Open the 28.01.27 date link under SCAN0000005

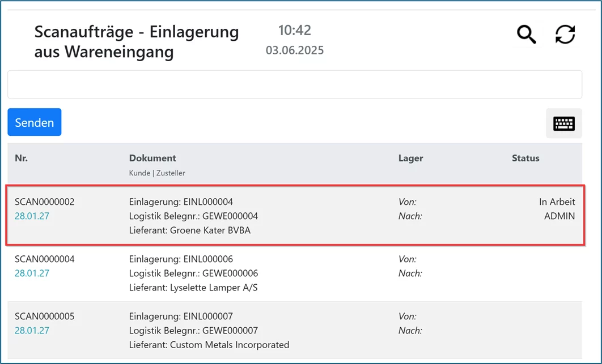(32, 331)
